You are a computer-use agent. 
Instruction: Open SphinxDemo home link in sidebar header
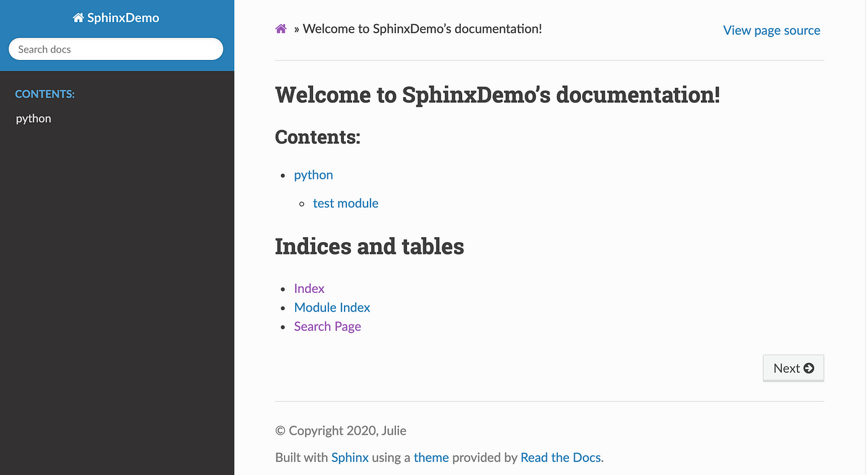pyautogui.click(x=116, y=18)
